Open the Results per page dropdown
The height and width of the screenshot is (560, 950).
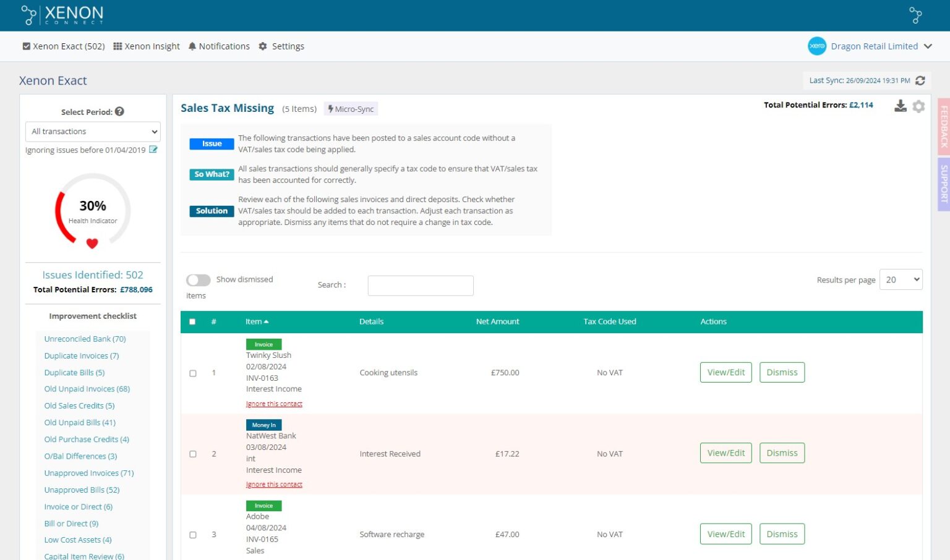click(x=901, y=280)
